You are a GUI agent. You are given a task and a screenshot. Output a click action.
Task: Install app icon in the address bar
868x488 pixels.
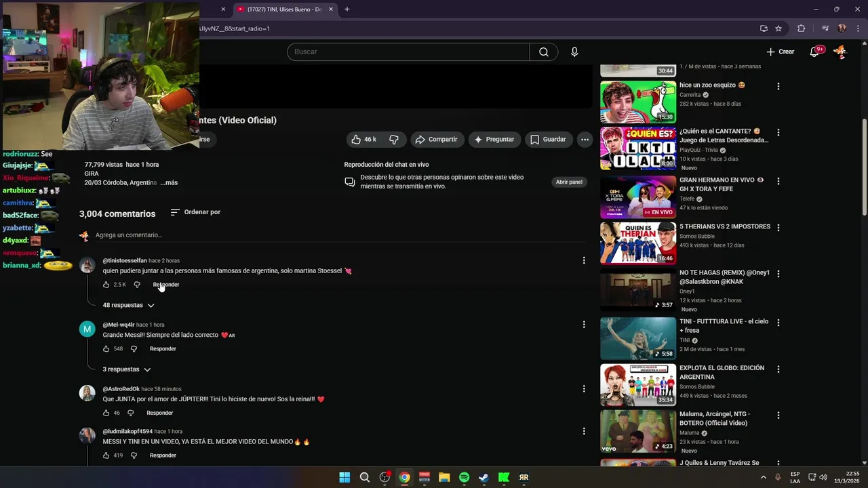(764, 28)
